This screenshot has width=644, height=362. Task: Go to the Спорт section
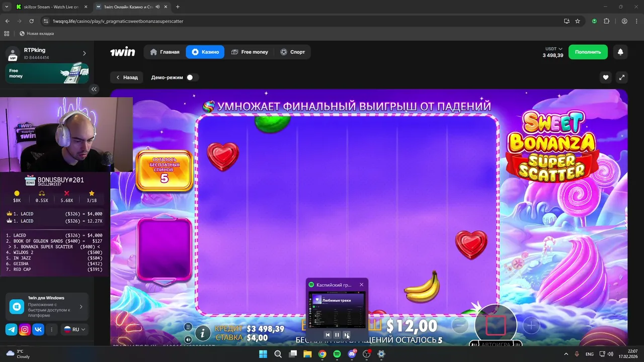tap(292, 52)
